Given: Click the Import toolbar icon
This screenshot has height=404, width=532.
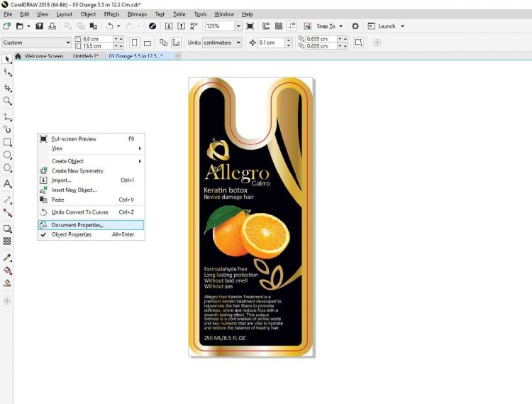Looking at the screenshot, I should click(169, 26).
